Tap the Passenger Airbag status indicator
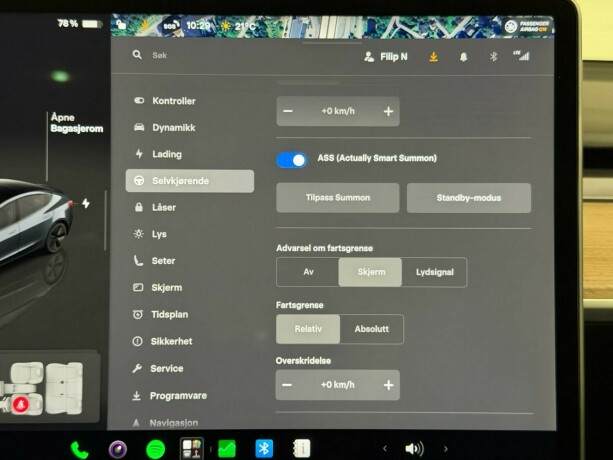Image resolution: width=613 pixels, height=460 pixels. pos(527,26)
